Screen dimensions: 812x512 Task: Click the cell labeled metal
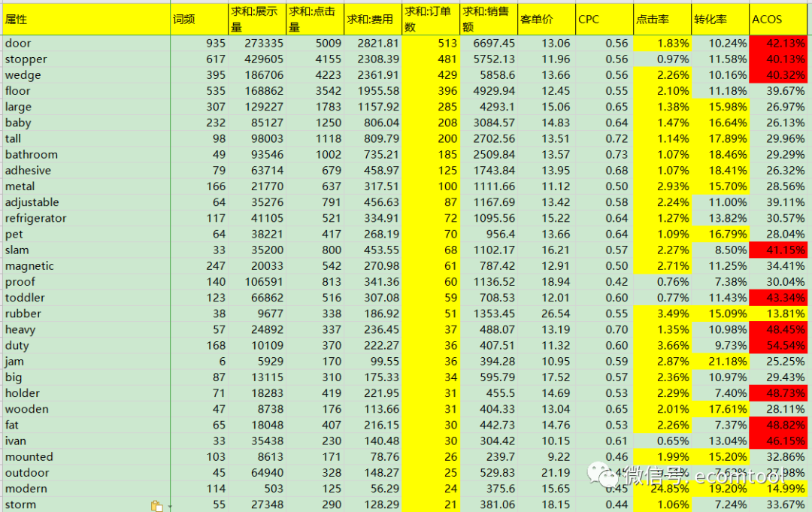pos(86,186)
